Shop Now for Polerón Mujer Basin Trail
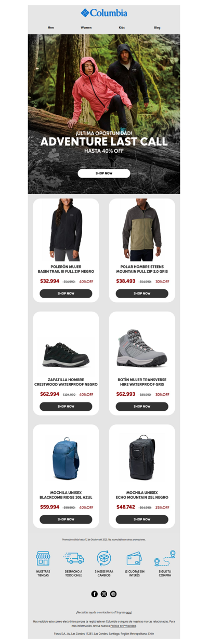Viewport: 208px width, 644px height. (66, 293)
